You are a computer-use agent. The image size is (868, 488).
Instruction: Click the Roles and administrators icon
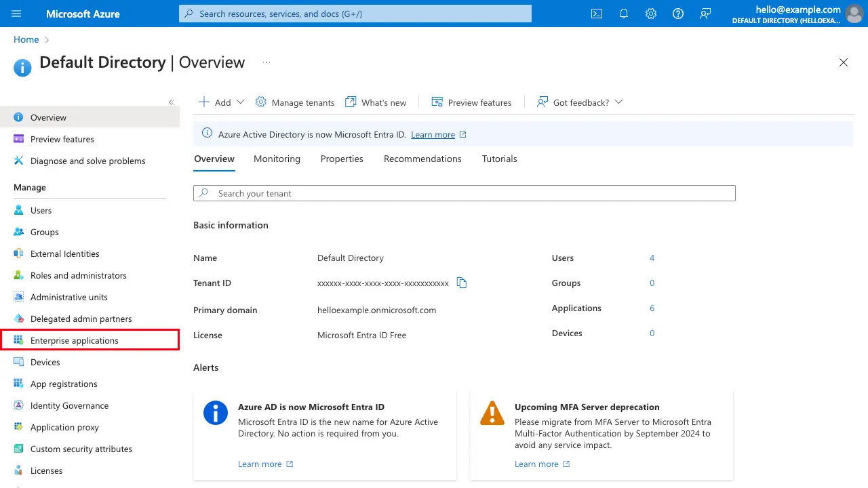click(18, 275)
